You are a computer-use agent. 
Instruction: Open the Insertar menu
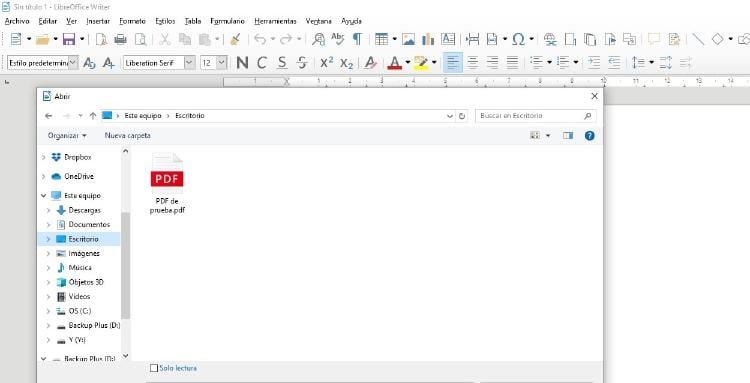pos(98,21)
